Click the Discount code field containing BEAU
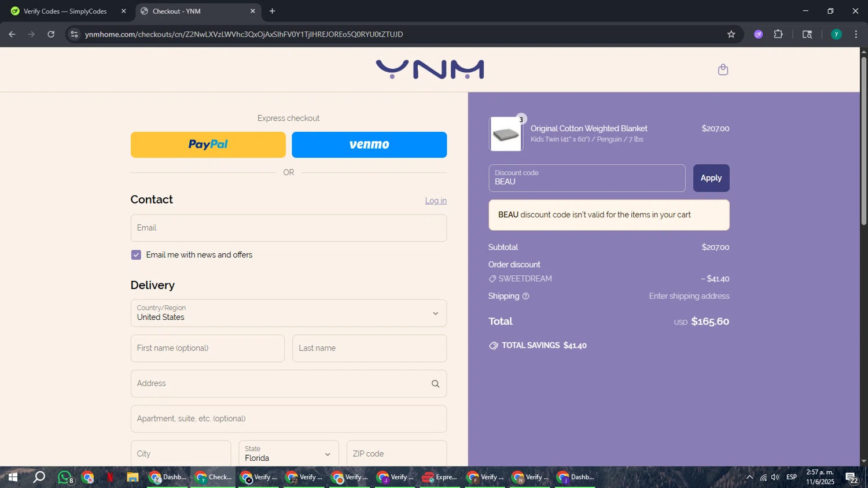This screenshot has height=488, width=868. point(587,178)
